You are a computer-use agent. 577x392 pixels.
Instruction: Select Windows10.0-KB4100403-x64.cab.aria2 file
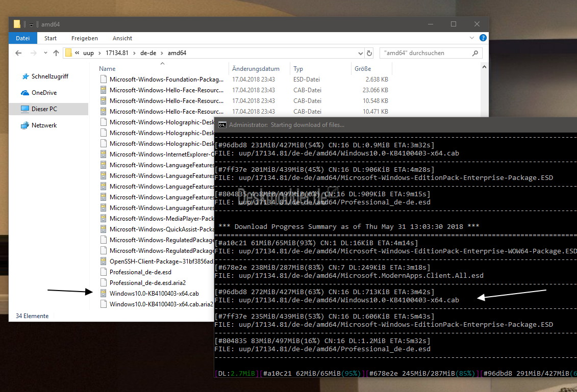(161, 304)
